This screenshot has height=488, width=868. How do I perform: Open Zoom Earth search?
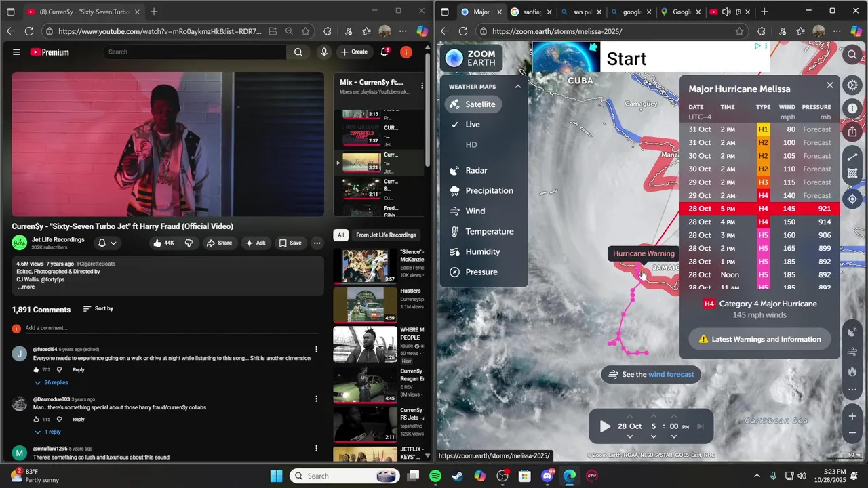click(x=852, y=54)
